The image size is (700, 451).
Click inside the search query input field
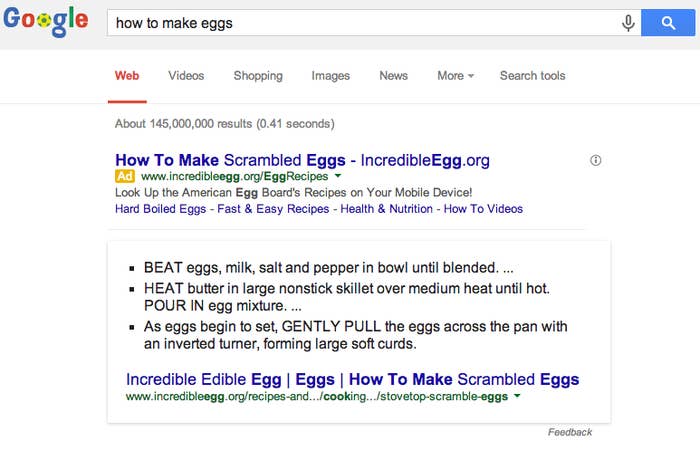[x=364, y=23]
